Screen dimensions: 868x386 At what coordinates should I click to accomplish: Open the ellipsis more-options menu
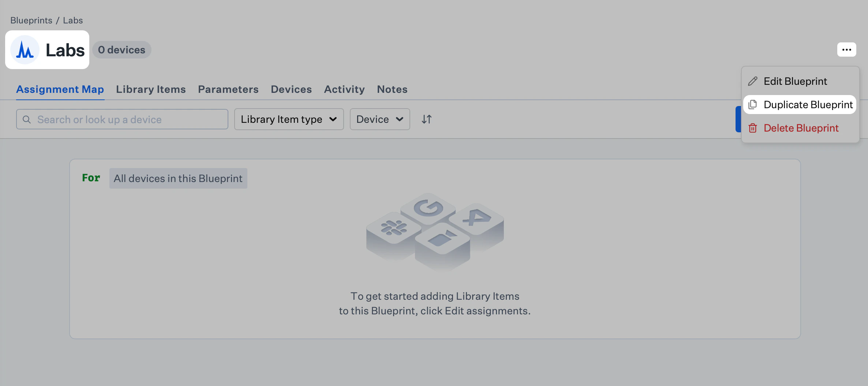[x=846, y=49]
